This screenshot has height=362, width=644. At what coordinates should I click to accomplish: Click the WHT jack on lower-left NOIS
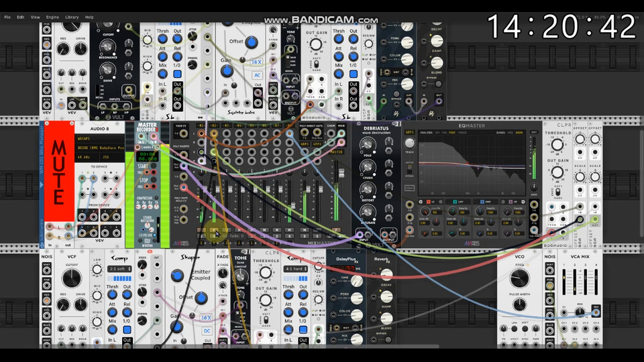tap(47, 271)
